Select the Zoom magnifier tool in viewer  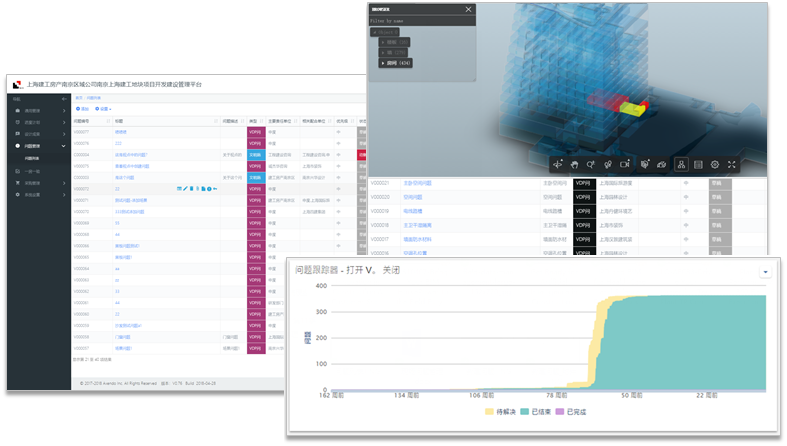pos(591,165)
